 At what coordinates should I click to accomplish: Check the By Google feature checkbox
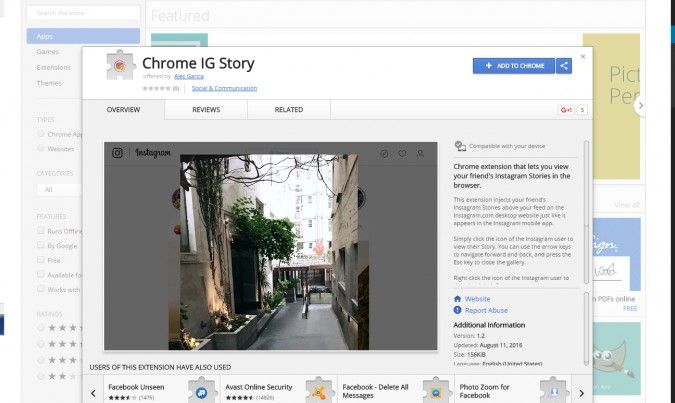(40, 245)
